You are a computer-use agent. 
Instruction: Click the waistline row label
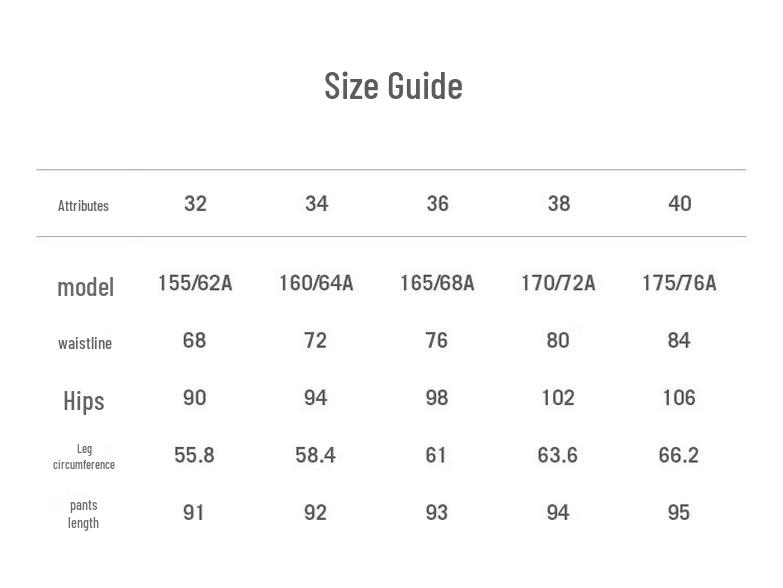coord(85,343)
